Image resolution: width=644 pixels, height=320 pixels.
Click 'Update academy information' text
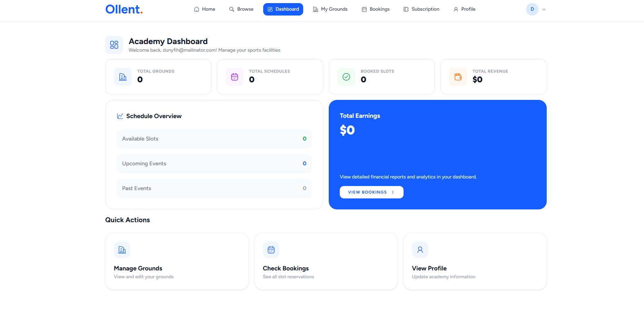444,277
